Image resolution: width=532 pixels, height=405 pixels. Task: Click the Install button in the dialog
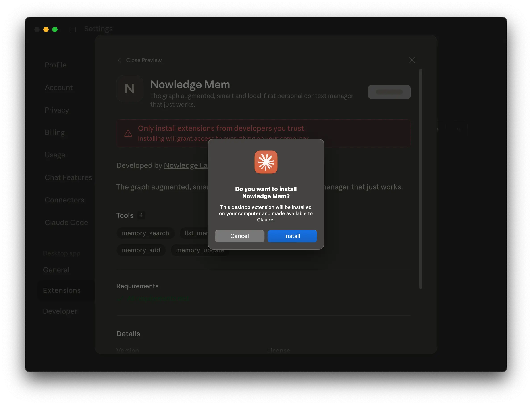pyautogui.click(x=292, y=236)
